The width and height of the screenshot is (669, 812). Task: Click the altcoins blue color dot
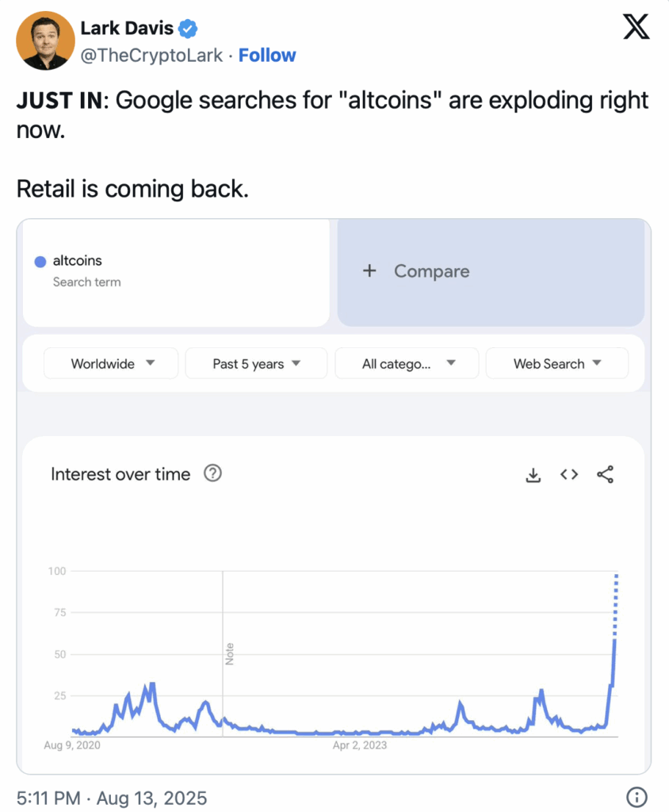40,262
